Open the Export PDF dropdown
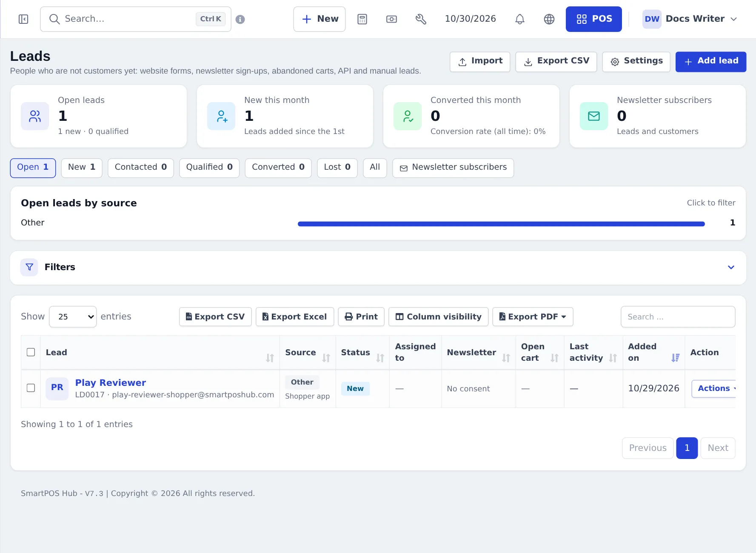 [533, 317]
